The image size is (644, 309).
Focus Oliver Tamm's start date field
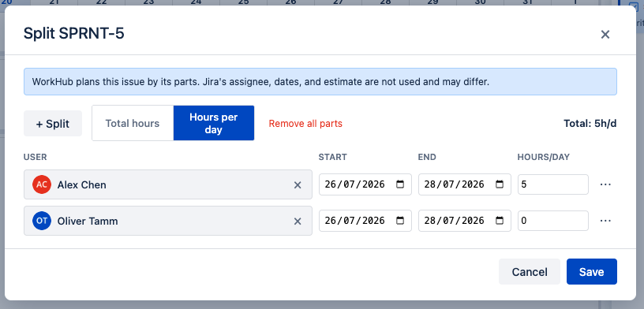coord(365,221)
